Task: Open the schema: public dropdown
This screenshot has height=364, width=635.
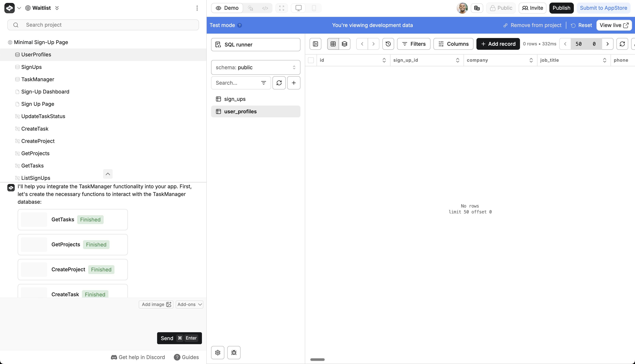Action: coord(255,68)
